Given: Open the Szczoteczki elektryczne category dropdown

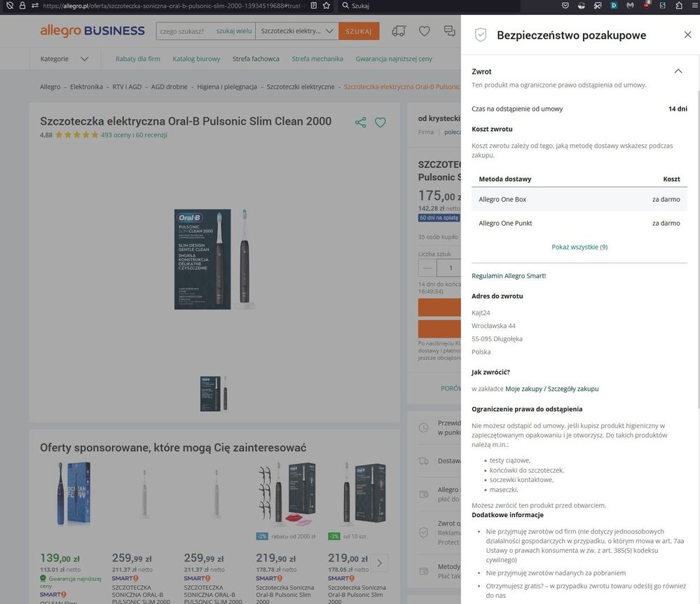Looking at the screenshot, I should coord(297,32).
